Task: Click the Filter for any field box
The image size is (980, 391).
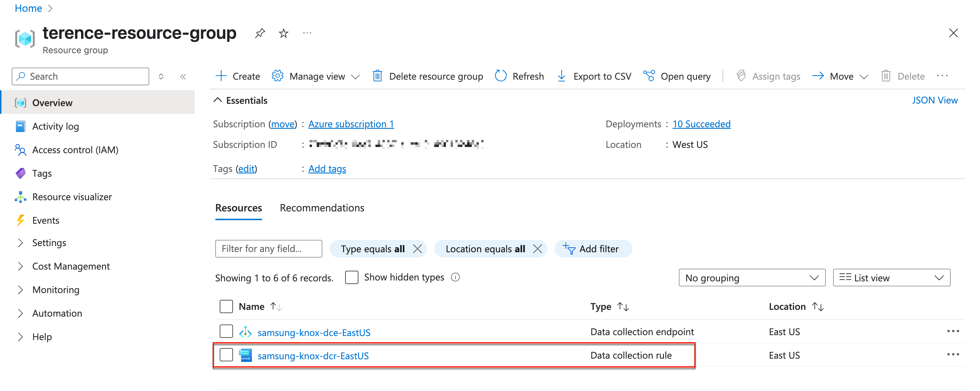Action: point(268,249)
